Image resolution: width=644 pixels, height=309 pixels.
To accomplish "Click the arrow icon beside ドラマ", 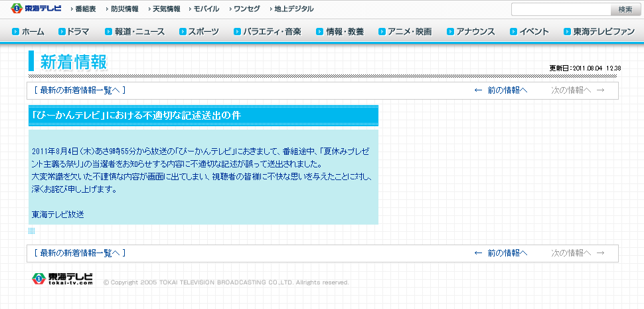I will pyautogui.click(x=62, y=31).
